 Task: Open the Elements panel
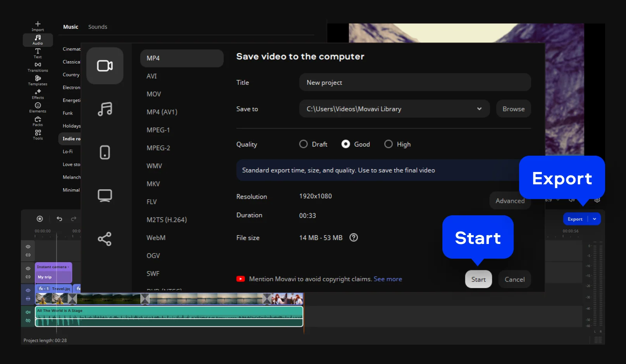click(38, 108)
